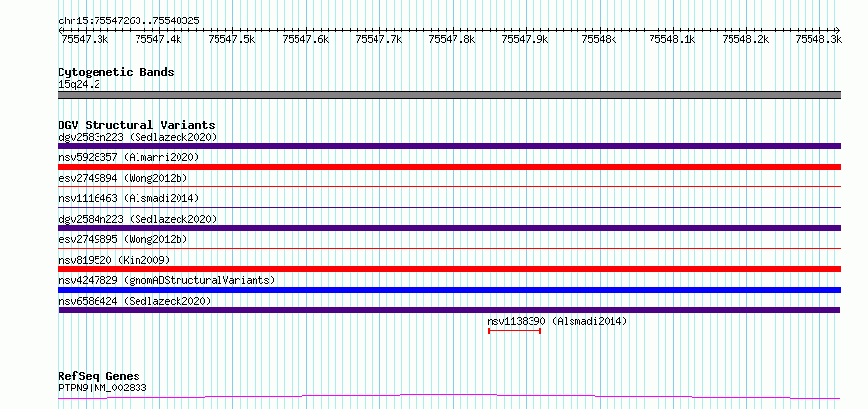
Task: Click the 75548.2k ruler tick label
Action: [746, 39]
